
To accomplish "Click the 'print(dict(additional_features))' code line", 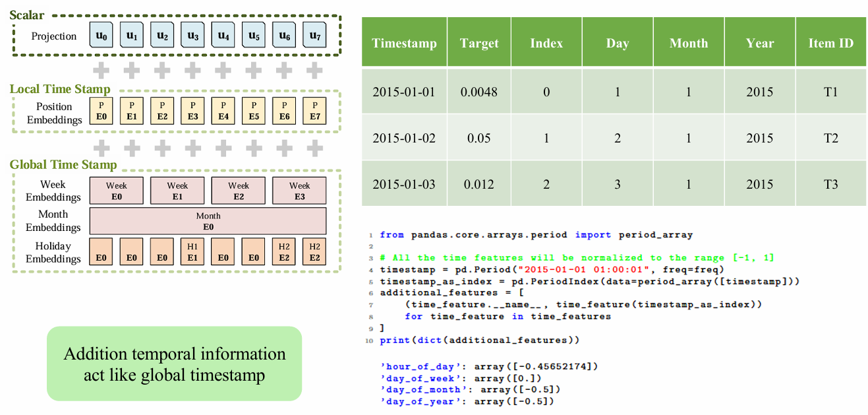I will [x=480, y=340].
